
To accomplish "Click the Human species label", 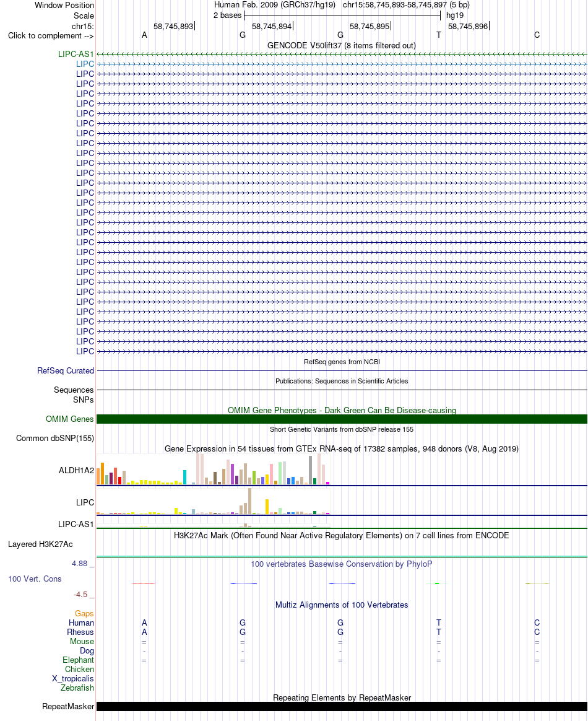I will 81,623.
